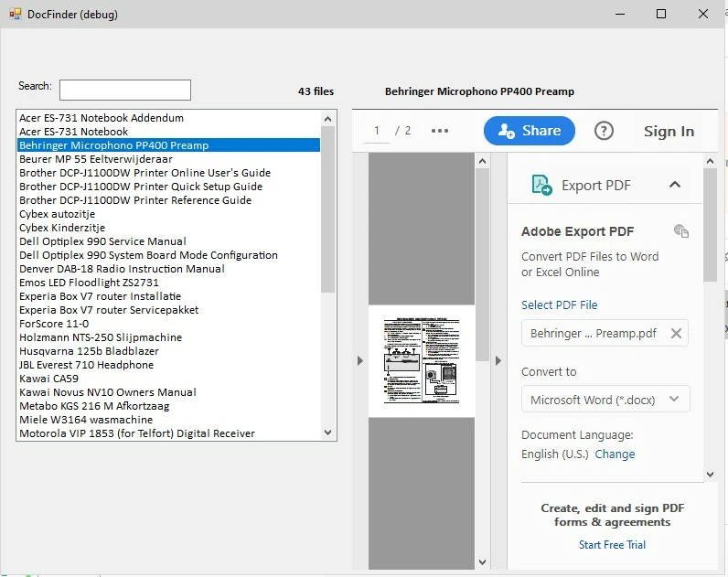728x577 pixels.
Task: Select Denver DAB-18 Radio Instruction Manual
Action: click(x=168, y=269)
